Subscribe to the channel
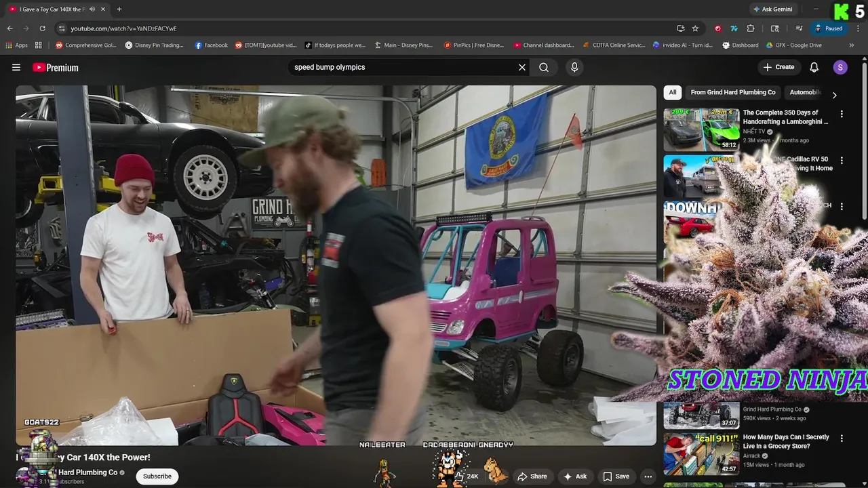 click(x=157, y=476)
